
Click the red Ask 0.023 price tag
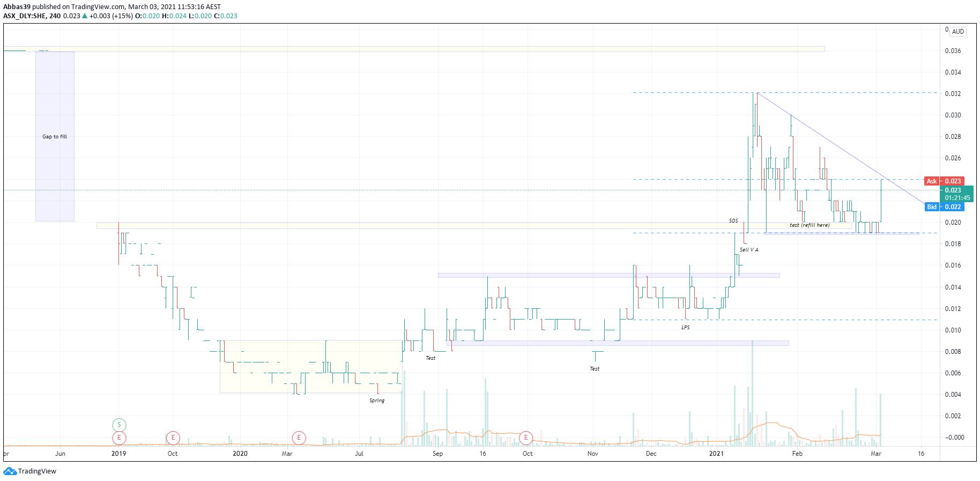click(x=945, y=181)
